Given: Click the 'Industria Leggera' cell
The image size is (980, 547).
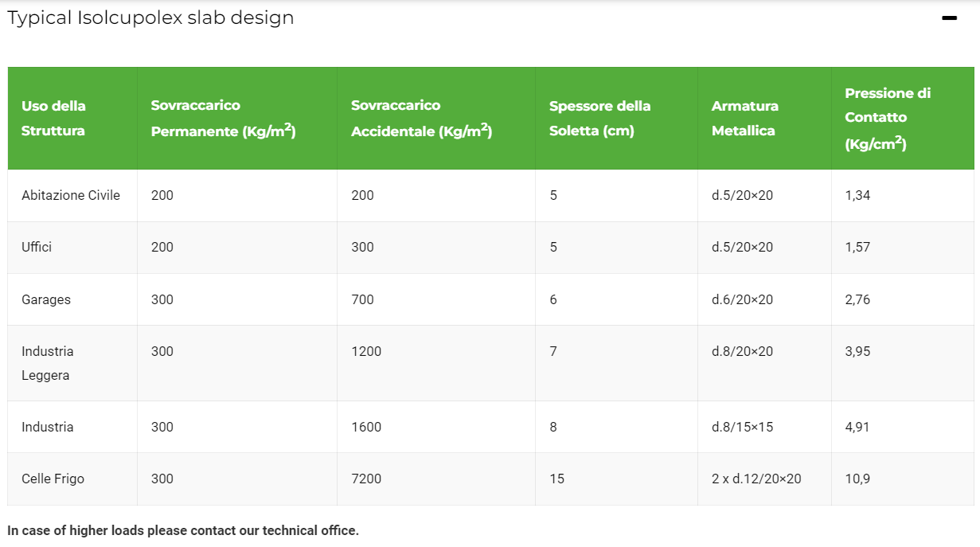Looking at the screenshot, I should (x=72, y=363).
